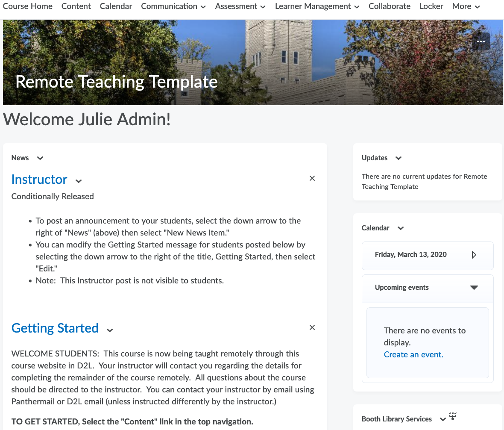504x430 pixels.
Task: Expand the Updates widget menu
Action: [x=399, y=158]
